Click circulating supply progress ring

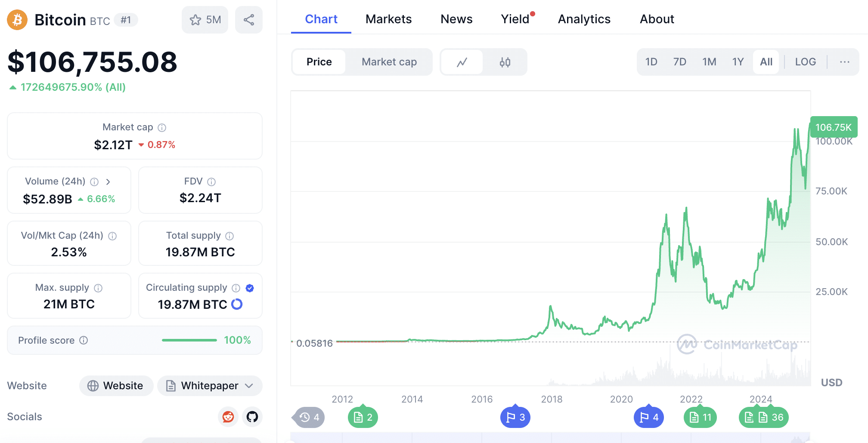237,304
